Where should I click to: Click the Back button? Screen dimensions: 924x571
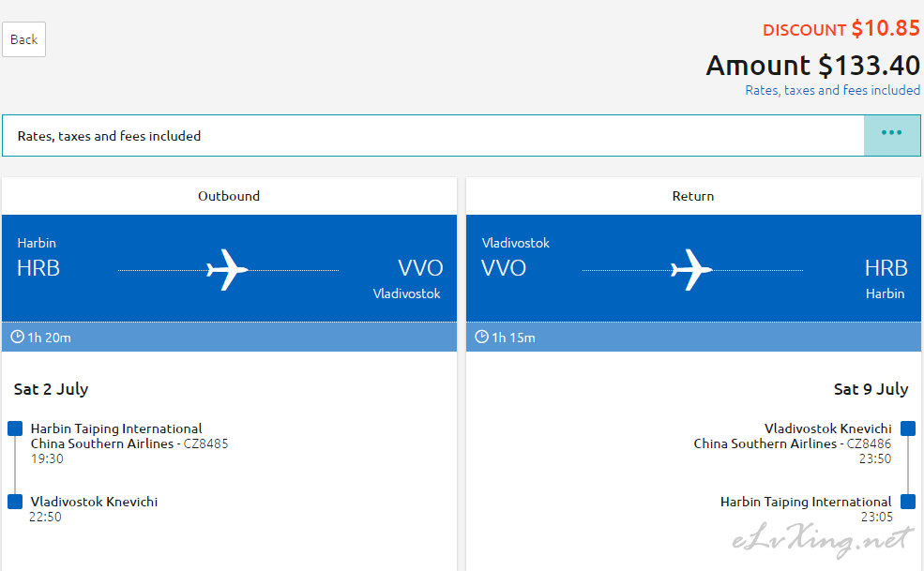pyautogui.click(x=23, y=39)
